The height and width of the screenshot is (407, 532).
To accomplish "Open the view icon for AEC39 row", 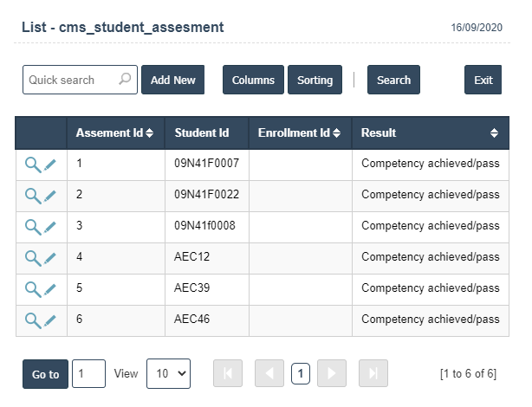I will pos(32,288).
